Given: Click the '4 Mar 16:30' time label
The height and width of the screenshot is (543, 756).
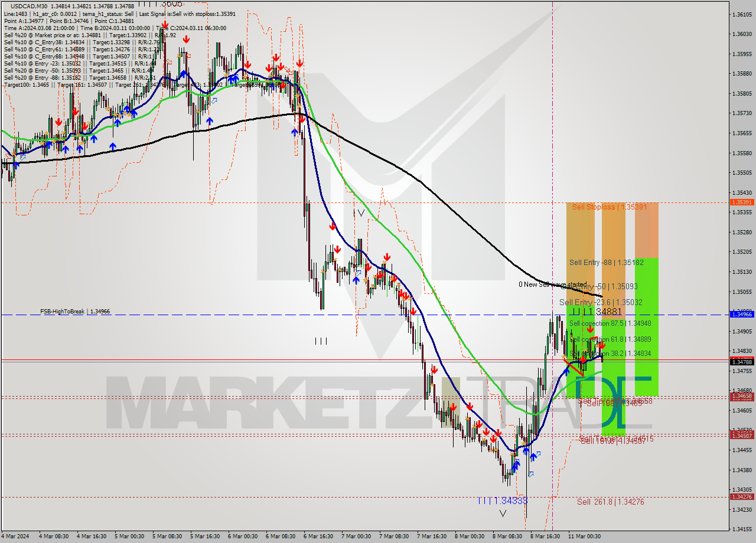Looking at the screenshot, I should (x=92, y=537).
